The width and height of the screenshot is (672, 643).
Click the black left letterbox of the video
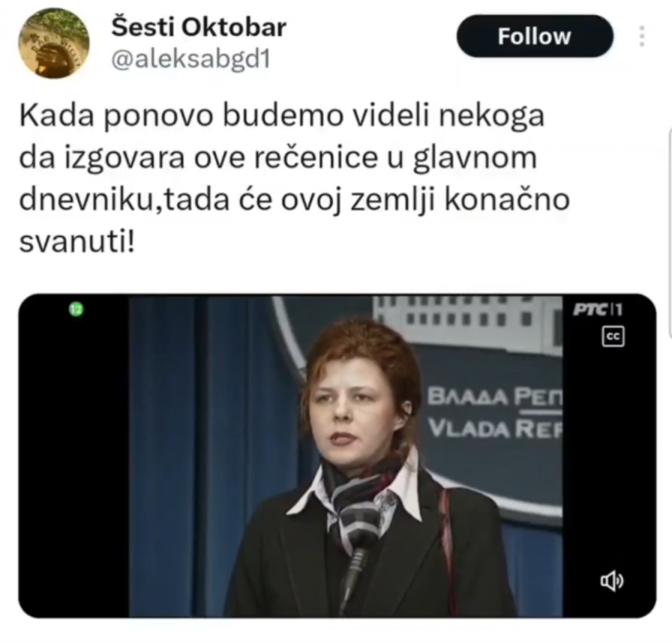(x=73, y=456)
